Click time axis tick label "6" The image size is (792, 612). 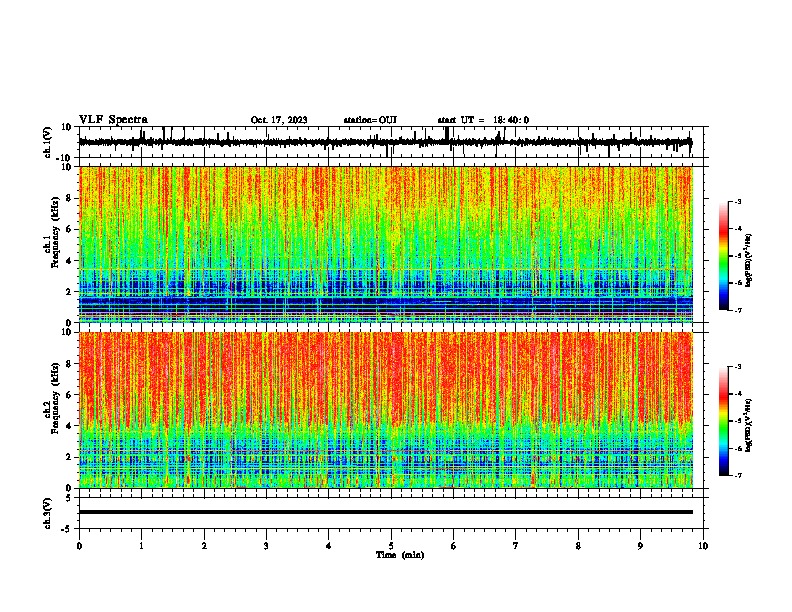454,546
